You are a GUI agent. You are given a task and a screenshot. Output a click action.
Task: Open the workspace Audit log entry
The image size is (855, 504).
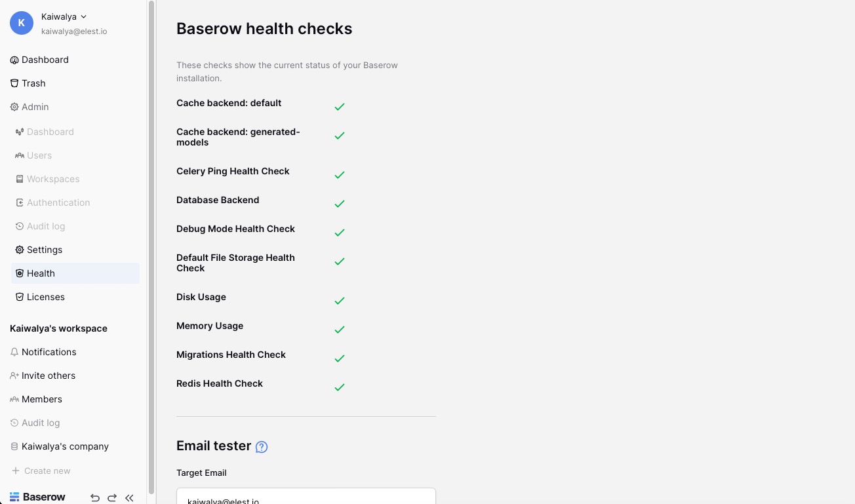point(40,423)
